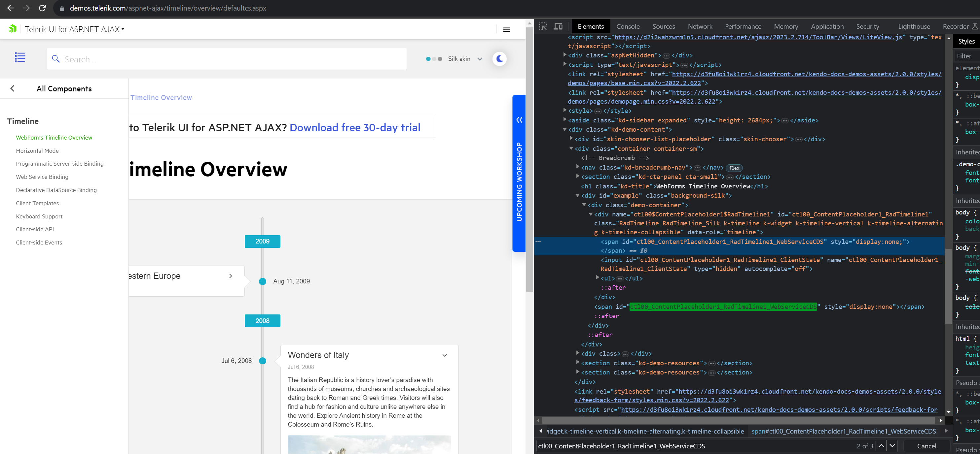
Task: Click the webpage vertical scrollbar thumb
Action: (529, 160)
